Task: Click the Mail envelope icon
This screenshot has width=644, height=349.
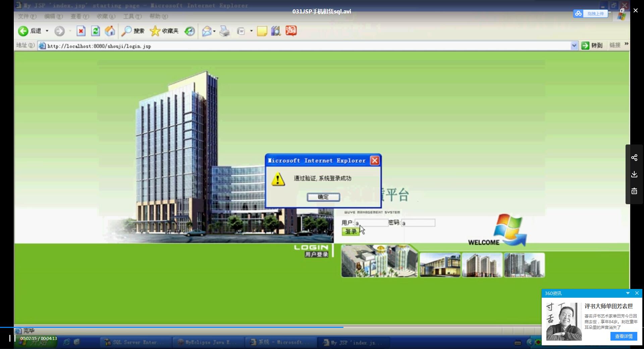Action: 207,31
